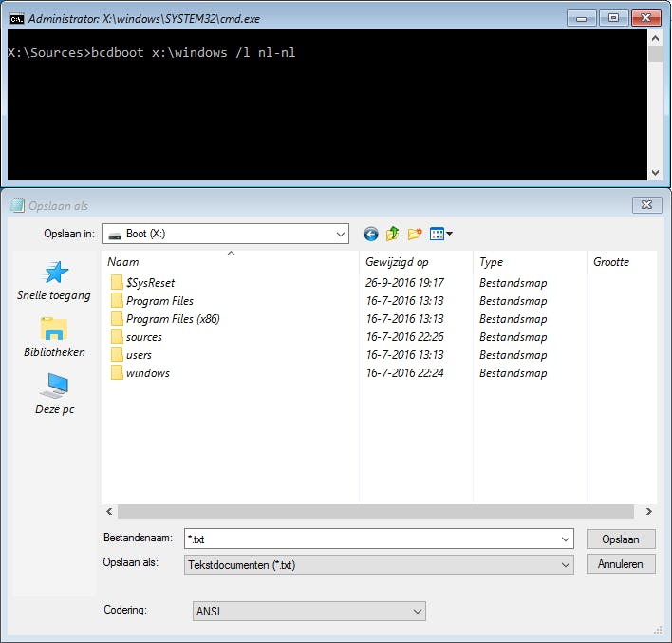Click date 16-7-2016 22:26 of sources

coord(404,337)
